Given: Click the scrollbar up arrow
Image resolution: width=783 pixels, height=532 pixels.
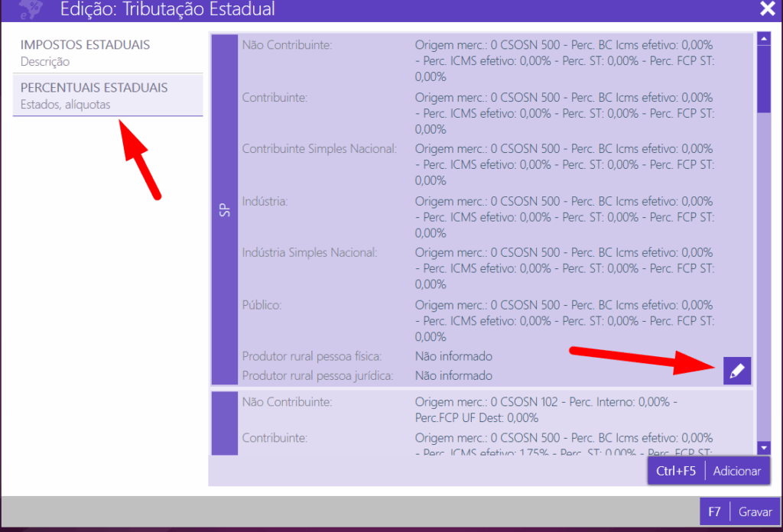Looking at the screenshot, I should [763, 38].
